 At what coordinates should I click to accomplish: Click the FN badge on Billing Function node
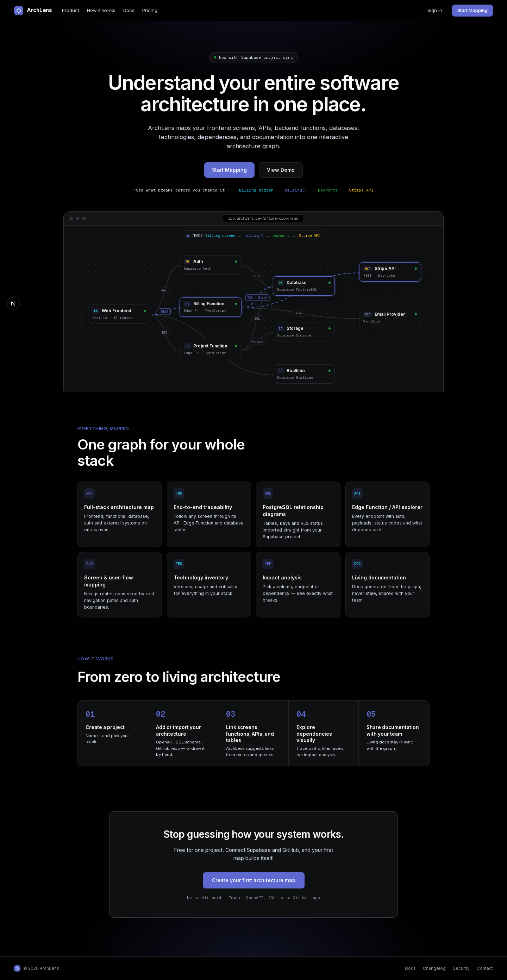[187, 304]
